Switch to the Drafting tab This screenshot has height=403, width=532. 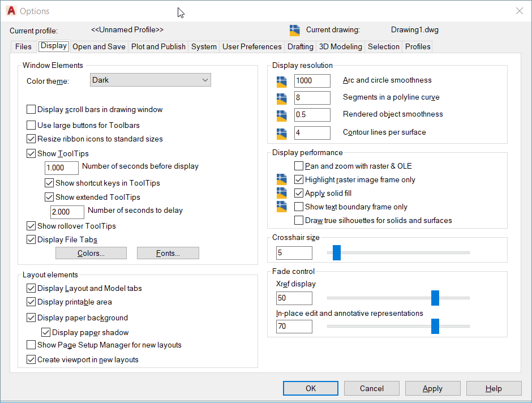[x=301, y=46]
